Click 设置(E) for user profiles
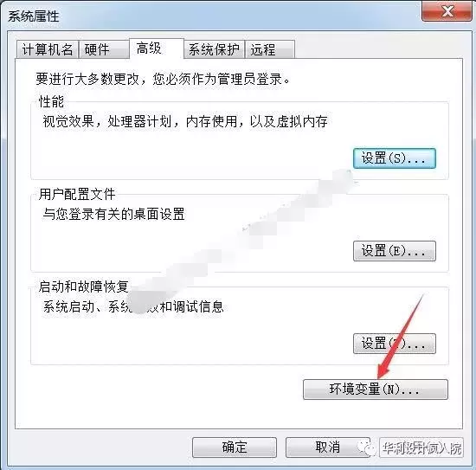 click(395, 251)
